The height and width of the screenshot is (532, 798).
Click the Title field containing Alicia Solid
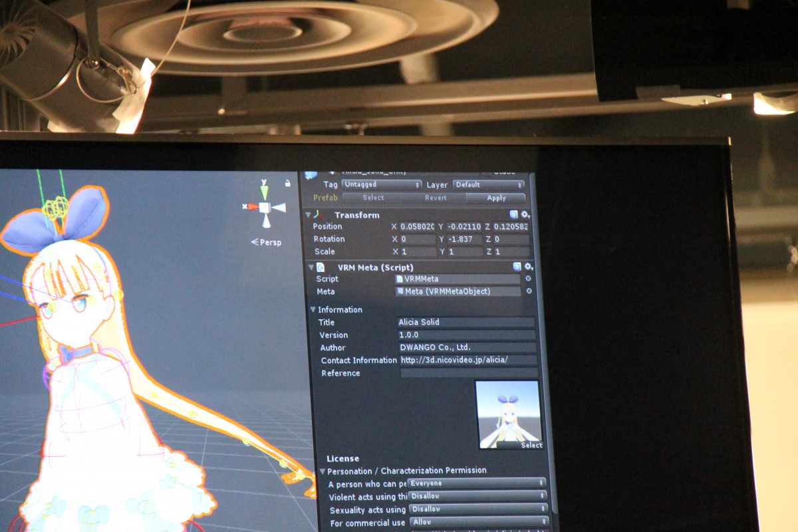(465, 322)
